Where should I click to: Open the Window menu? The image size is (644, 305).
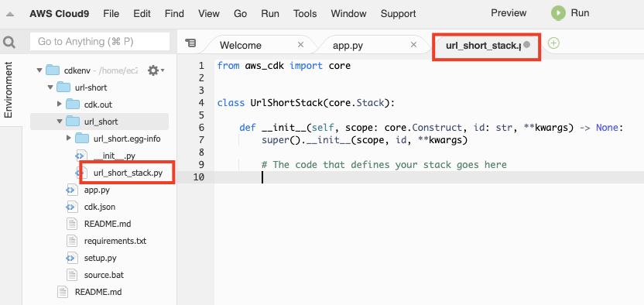pyautogui.click(x=348, y=13)
